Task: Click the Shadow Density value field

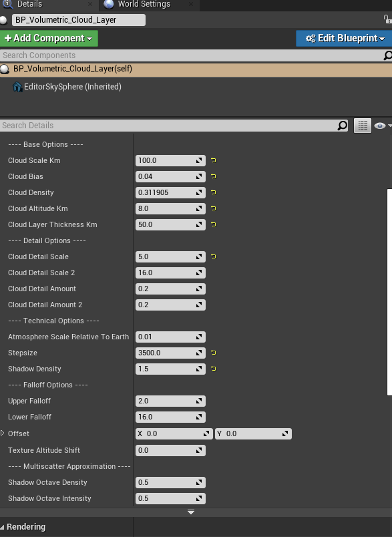Action: [x=170, y=369]
